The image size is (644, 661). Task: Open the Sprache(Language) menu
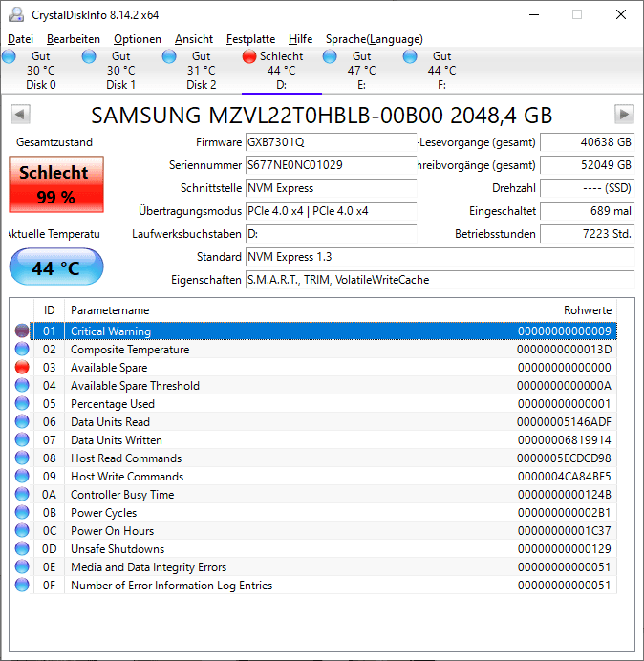(375, 39)
